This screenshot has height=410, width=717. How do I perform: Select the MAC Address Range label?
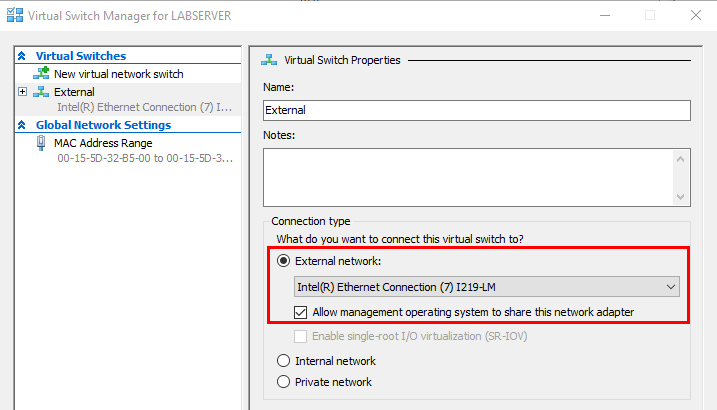pyautogui.click(x=103, y=143)
